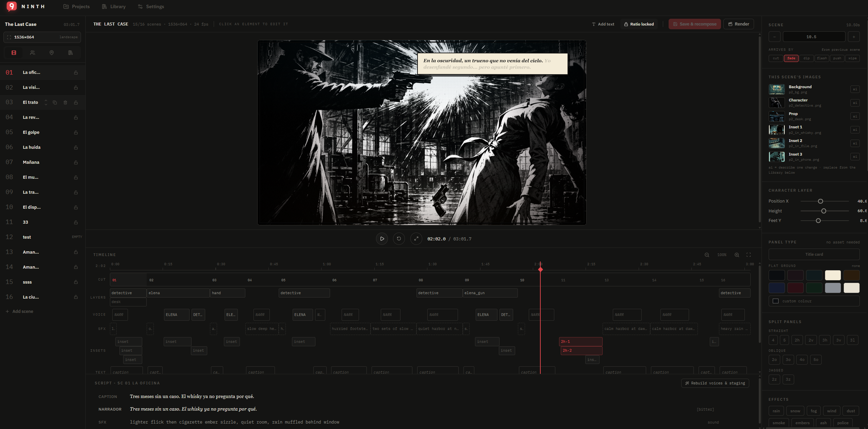This screenshot has height=429, width=868.
Task: Click ai button for Background image
Action: (x=855, y=89)
